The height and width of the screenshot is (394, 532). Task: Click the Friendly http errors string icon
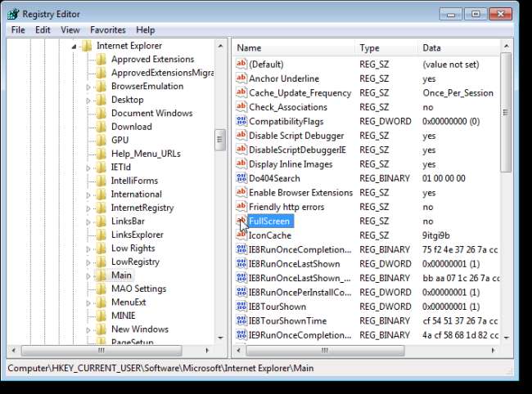[x=241, y=206]
